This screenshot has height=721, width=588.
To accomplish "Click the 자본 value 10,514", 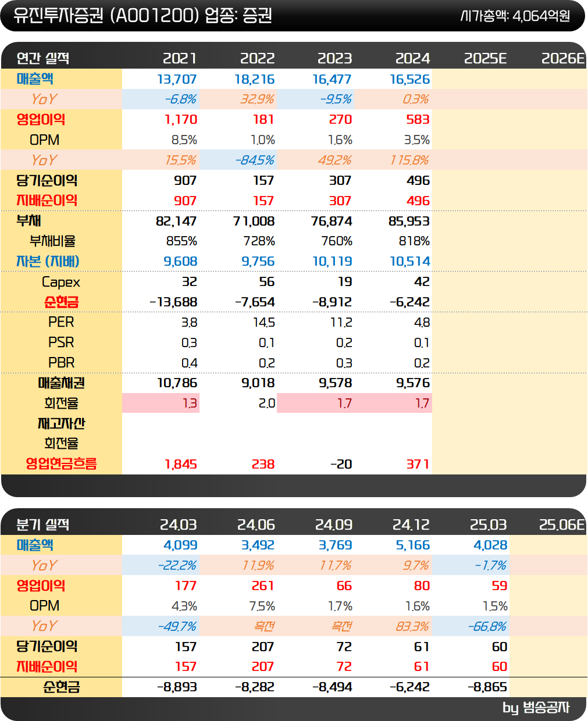I will [410, 262].
